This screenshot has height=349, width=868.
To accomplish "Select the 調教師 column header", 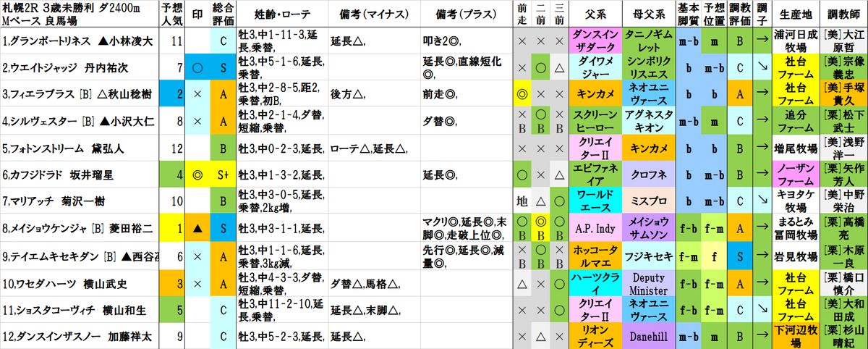I will pyautogui.click(x=844, y=14).
